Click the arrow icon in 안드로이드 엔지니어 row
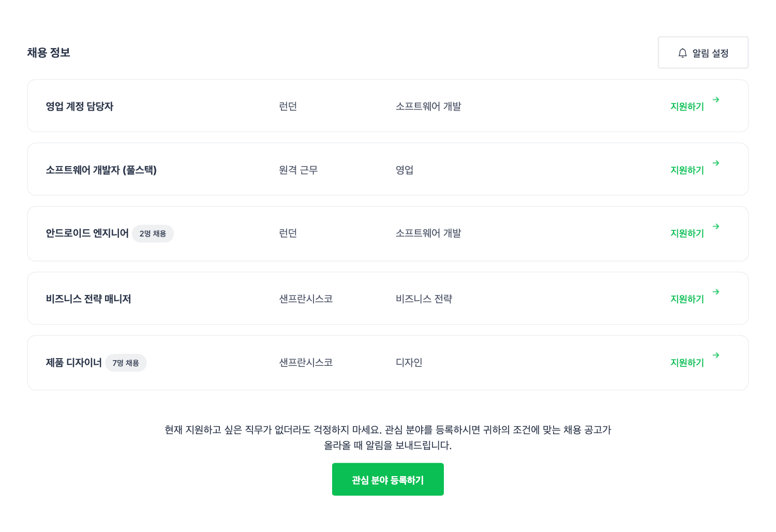This screenshot has height=532, width=776. (x=716, y=226)
